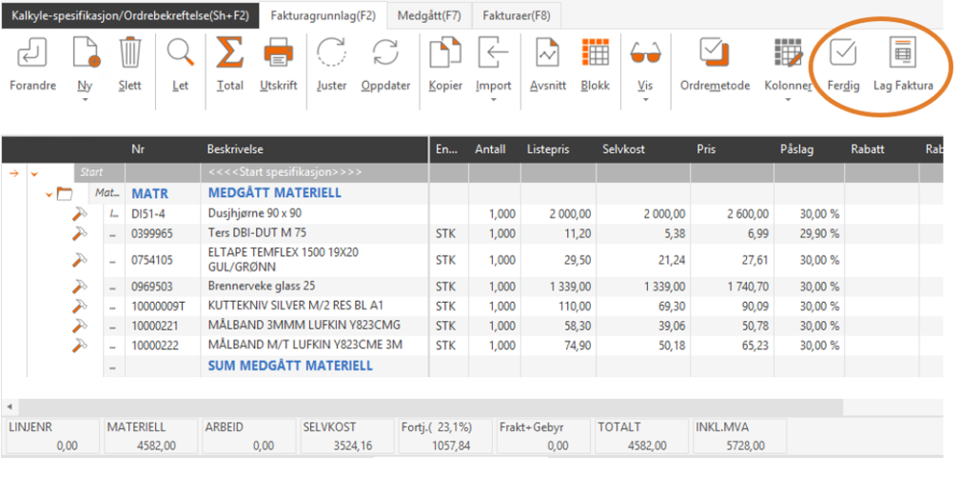Screen dimensions: 980x477
Task: Open the dropdown arrow under Import
Action: click(x=493, y=100)
